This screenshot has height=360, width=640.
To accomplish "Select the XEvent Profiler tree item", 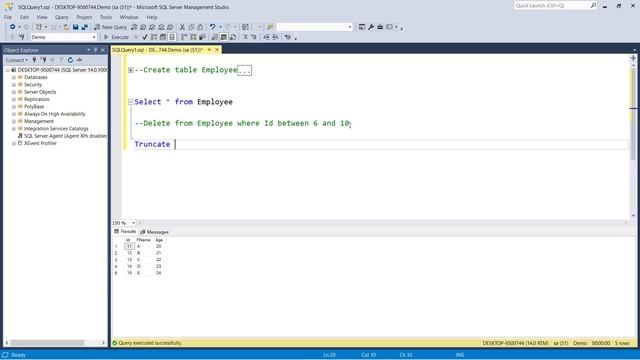I will [x=40, y=143].
